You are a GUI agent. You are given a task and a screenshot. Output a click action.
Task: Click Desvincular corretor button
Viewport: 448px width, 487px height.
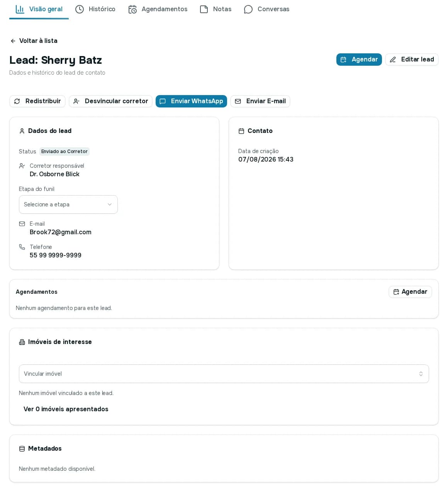tap(110, 101)
